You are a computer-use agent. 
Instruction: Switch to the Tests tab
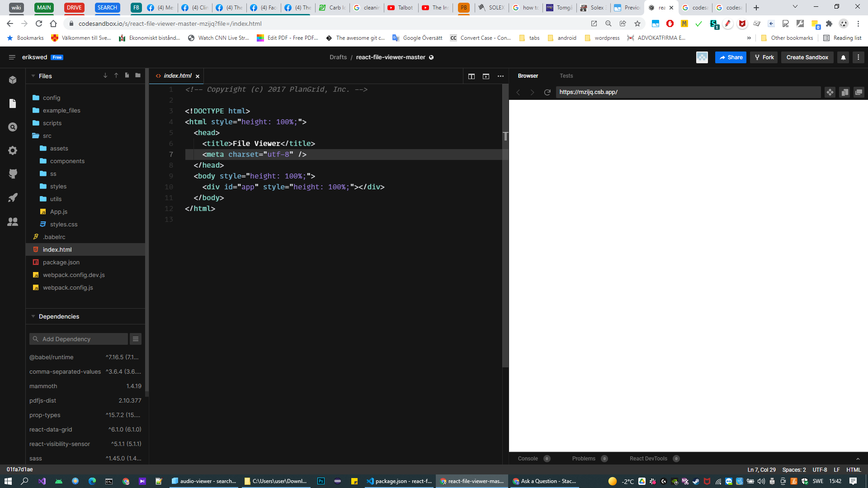coord(566,75)
